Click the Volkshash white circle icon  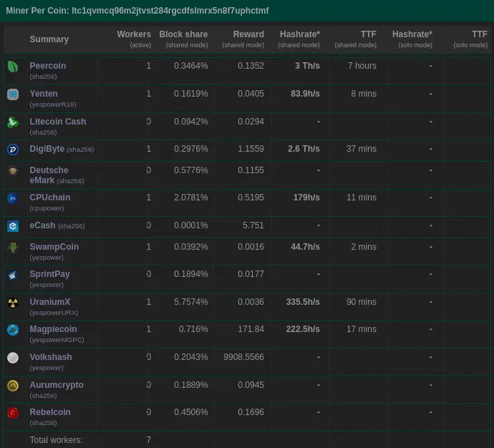13,358
